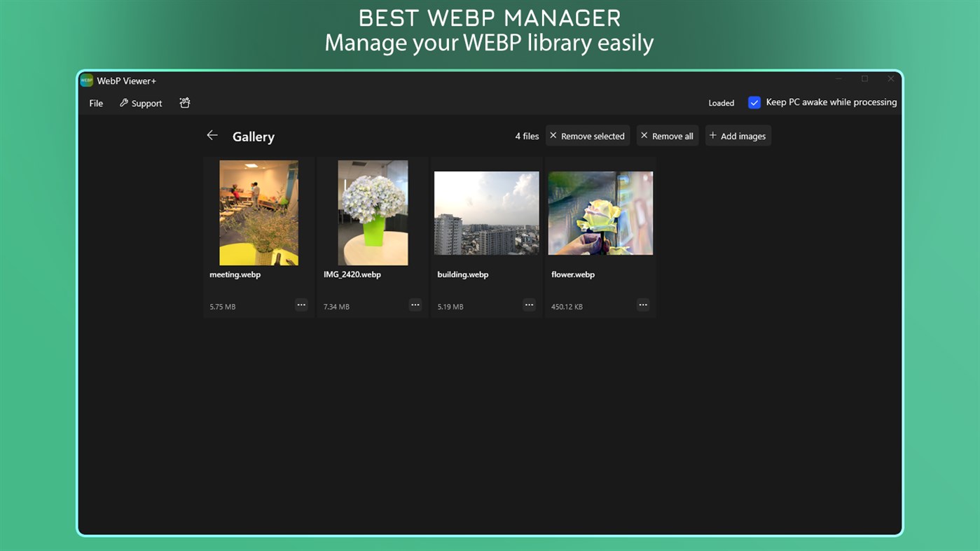Click the WebP Viewer+ app logo
The width and height of the screenshot is (980, 551).
coord(85,80)
